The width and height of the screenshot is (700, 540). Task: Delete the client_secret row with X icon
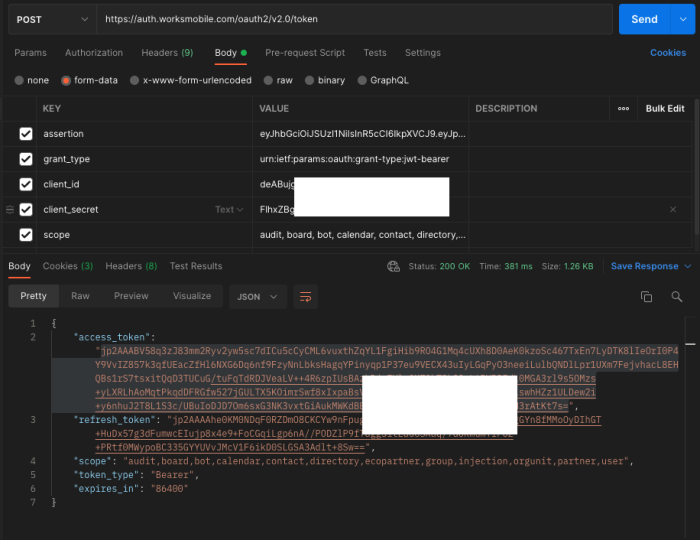673,209
